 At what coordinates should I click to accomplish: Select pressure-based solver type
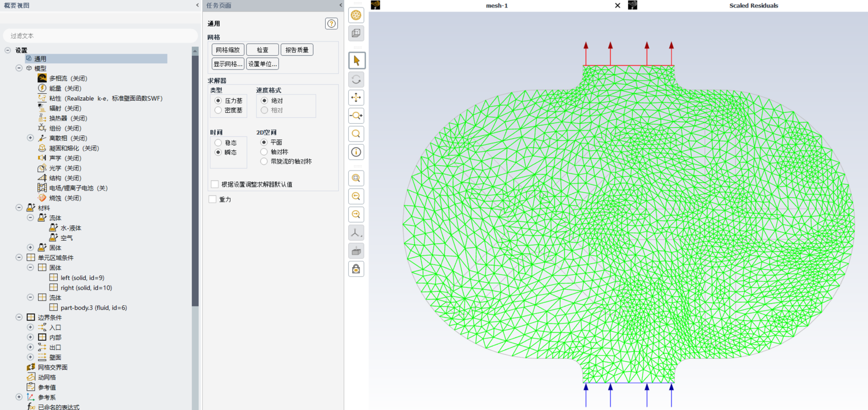pyautogui.click(x=218, y=101)
